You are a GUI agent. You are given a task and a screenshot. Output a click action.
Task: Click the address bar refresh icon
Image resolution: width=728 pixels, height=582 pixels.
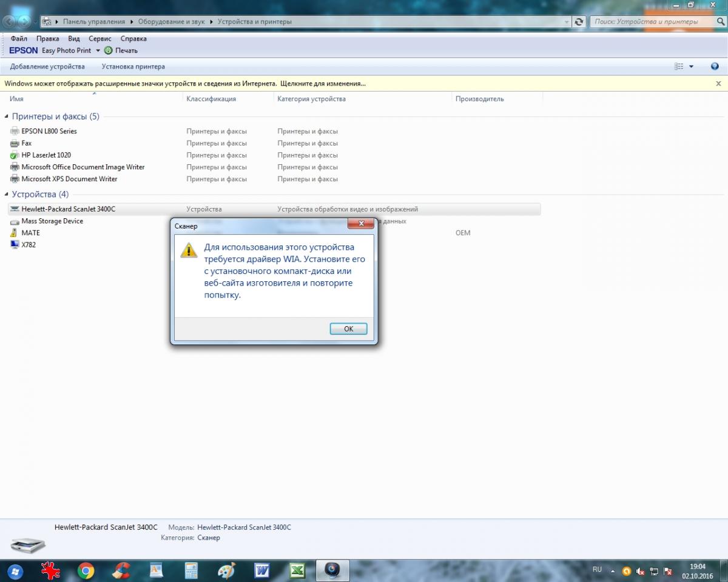[579, 22]
